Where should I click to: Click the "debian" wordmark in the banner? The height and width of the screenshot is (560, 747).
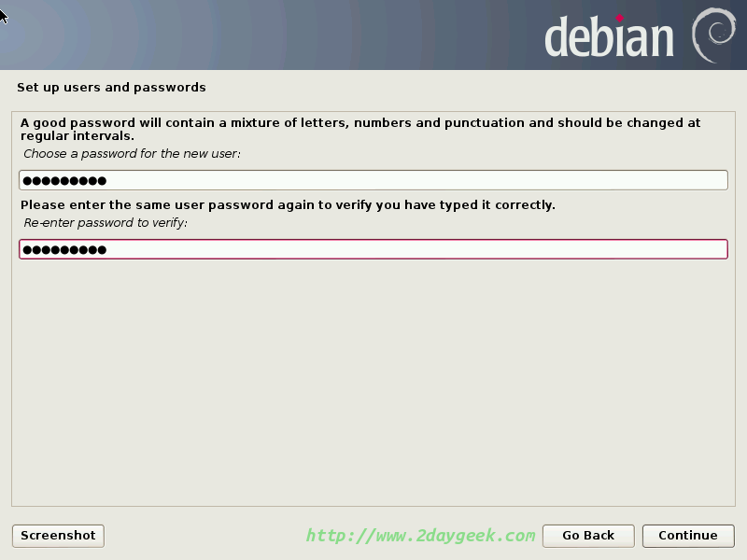pyautogui.click(x=609, y=36)
